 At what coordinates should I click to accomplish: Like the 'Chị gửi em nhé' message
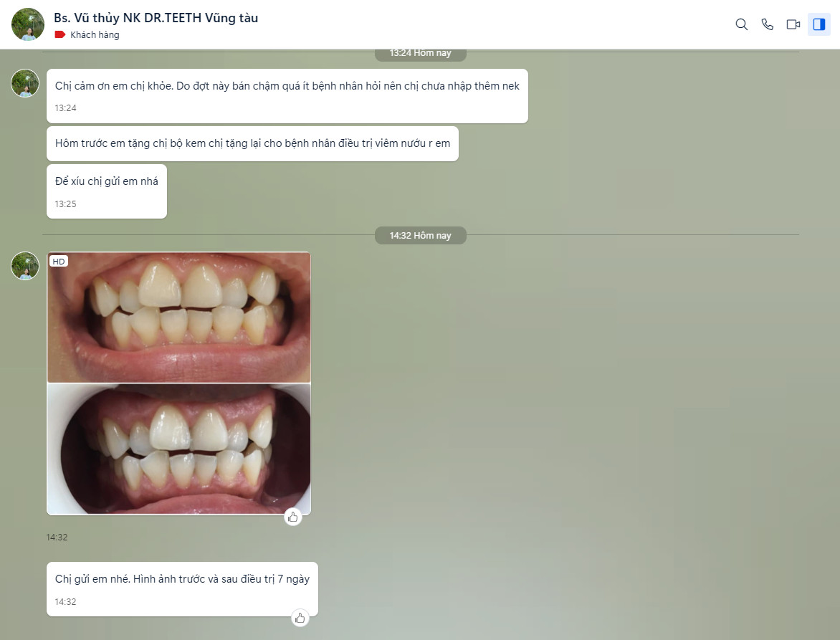click(300, 618)
